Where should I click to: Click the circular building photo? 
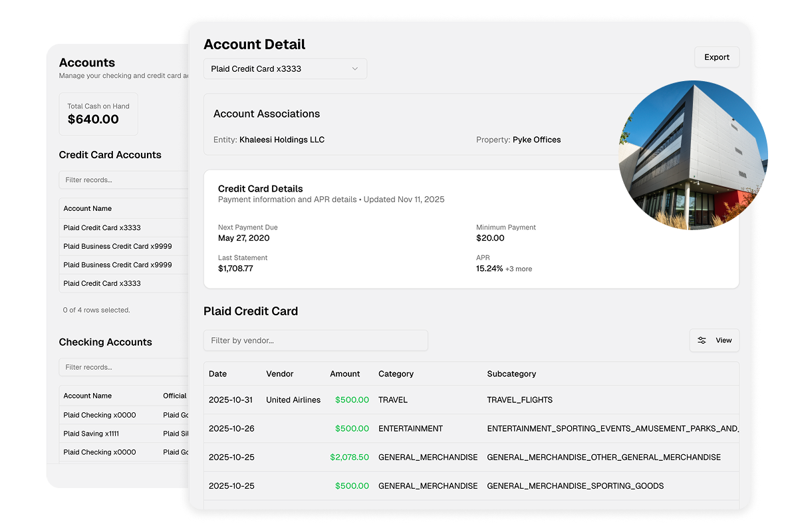click(x=693, y=155)
